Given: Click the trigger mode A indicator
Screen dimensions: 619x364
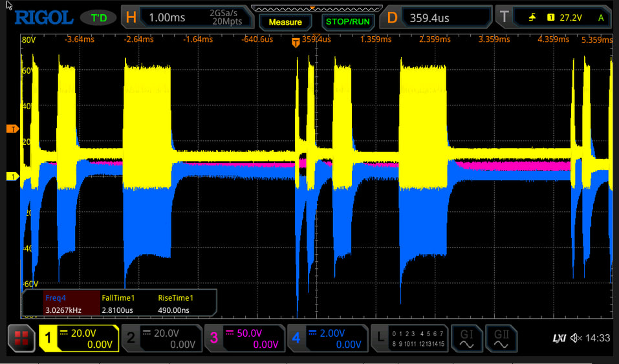Looking at the screenshot, I should click(601, 17).
